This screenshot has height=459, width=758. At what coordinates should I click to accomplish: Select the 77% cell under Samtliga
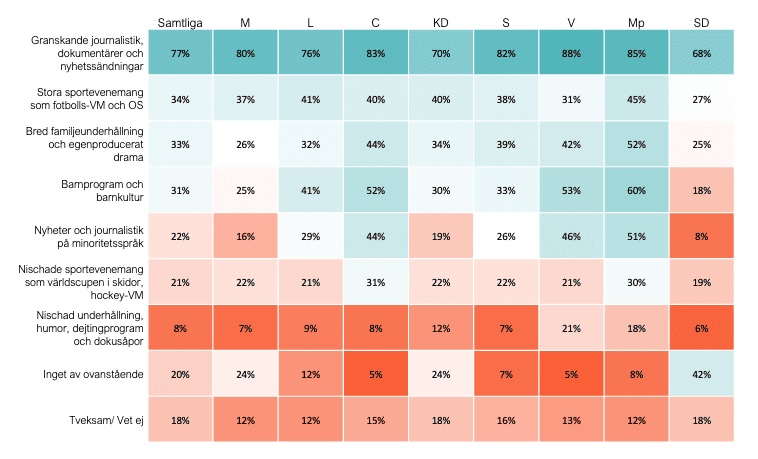pyautogui.click(x=180, y=53)
